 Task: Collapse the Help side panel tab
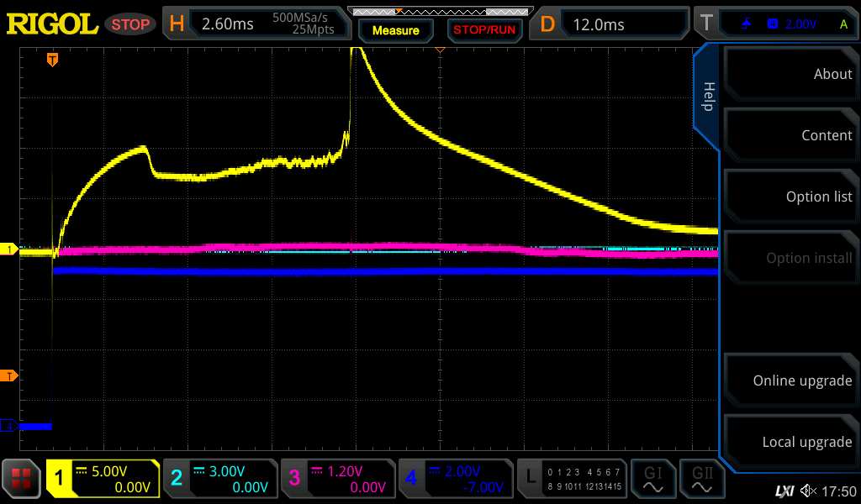707,97
